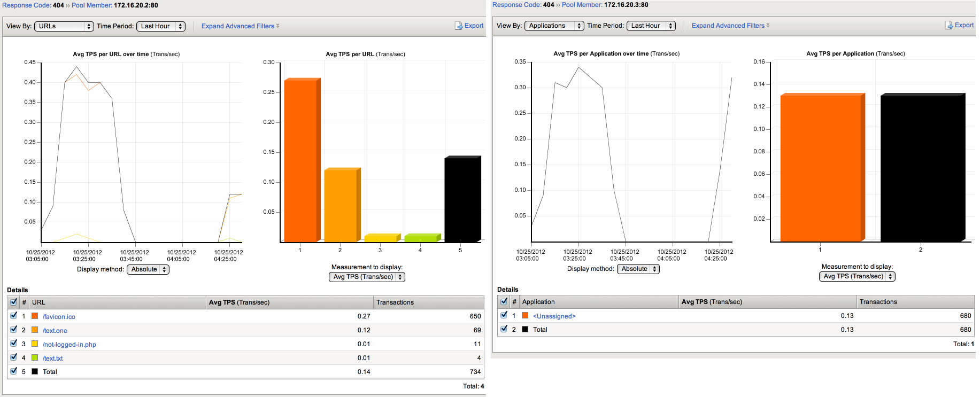The width and height of the screenshot is (980, 397).
Task: Open Measurement to display dropdown under URL chart
Action: 367,277
